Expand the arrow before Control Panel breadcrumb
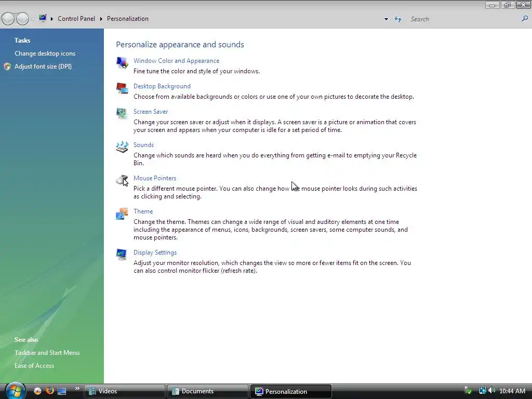 point(52,19)
